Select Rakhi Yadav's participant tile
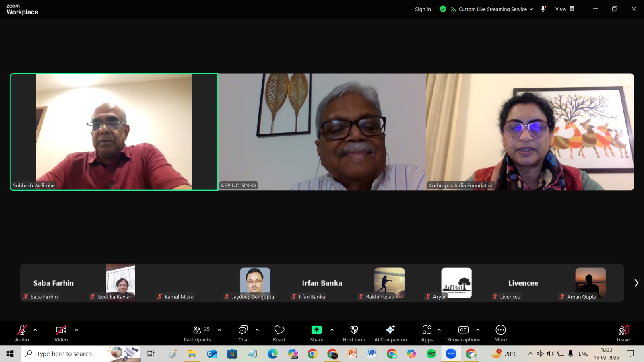644x362 pixels. coord(389,283)
